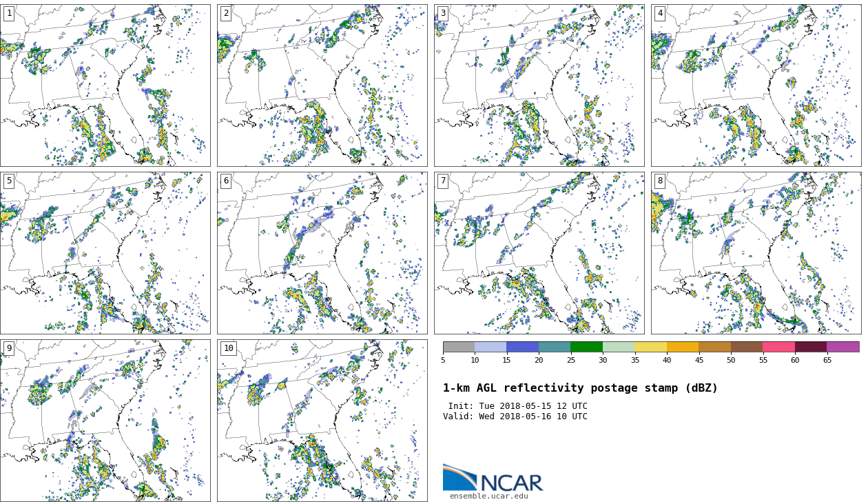This screenshot has height=502, width=868.
Task: Choose the member 3 postage stamp
Action: (539, 86)
